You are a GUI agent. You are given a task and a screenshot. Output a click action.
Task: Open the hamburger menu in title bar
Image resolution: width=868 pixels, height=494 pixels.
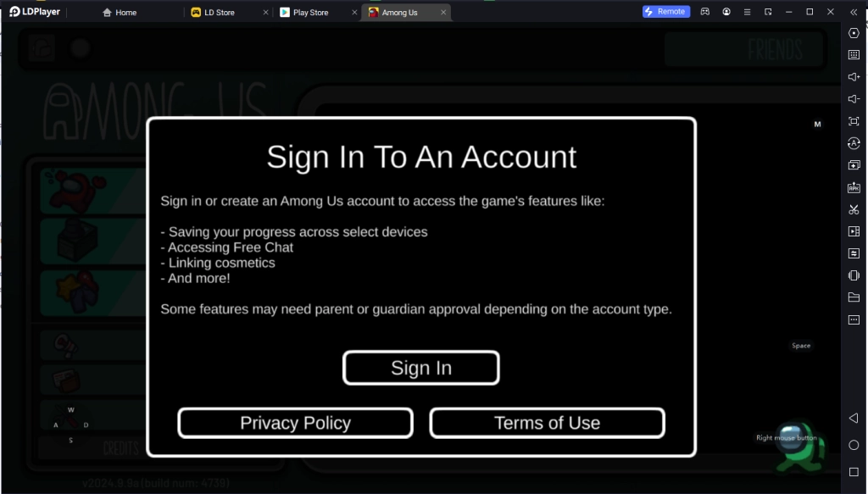747,12
